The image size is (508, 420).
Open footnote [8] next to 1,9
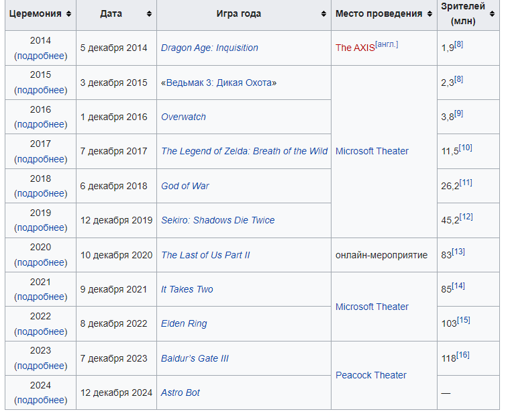(x=458, y=44)
